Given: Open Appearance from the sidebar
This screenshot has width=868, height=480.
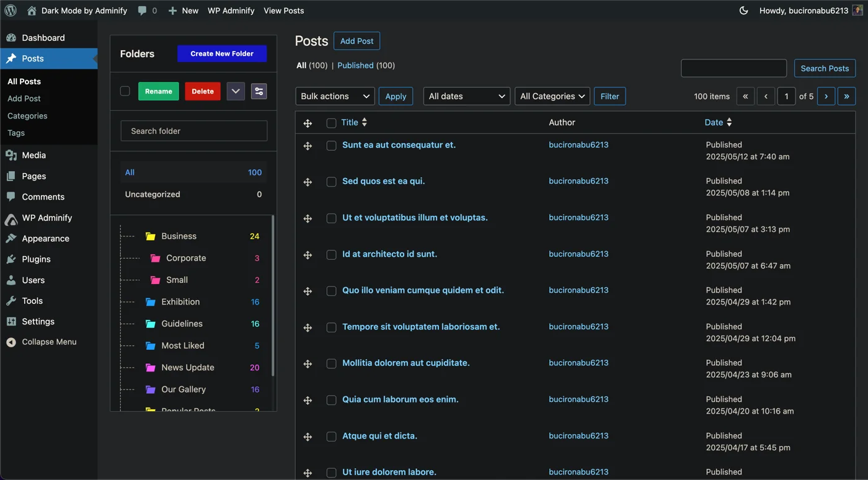Looking at the screenshot, I should [46, 238].
